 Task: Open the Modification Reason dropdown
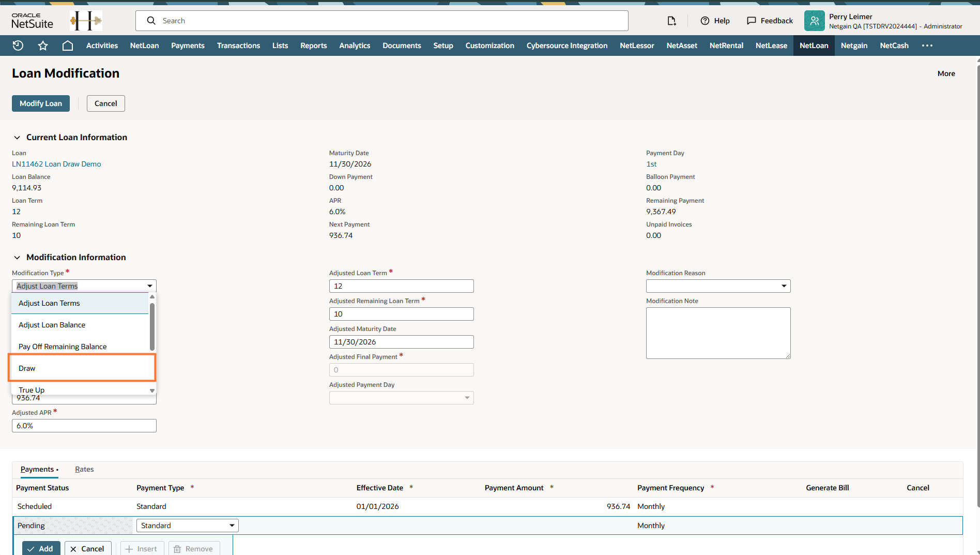point(718,286)
